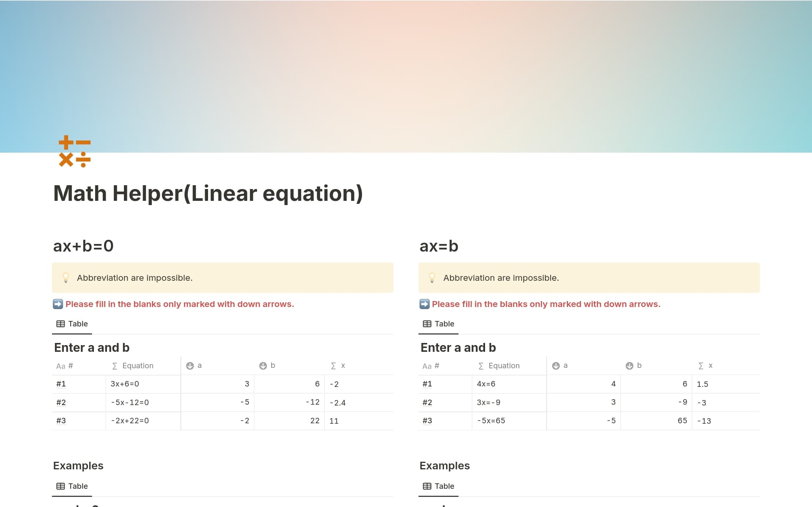The width and height of the screenshot is (812, 507).
Task: Click the lightbulb icon in the right callout
Action: click(x=432, y=278)
